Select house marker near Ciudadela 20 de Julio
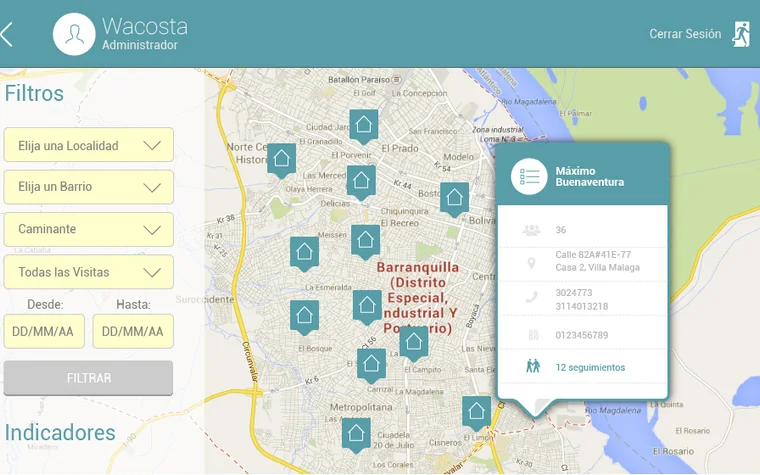This screenshot has width=760, height=475. (x=356, y=435)
